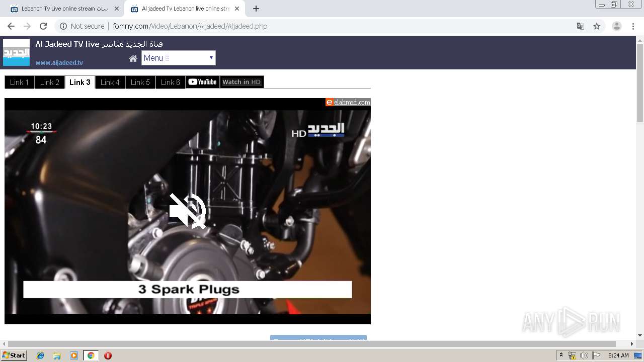Viewport: 644px width, 362px height.
Task: Close the Lebanon Tv Live tab
Action: (x=116, y=9)
